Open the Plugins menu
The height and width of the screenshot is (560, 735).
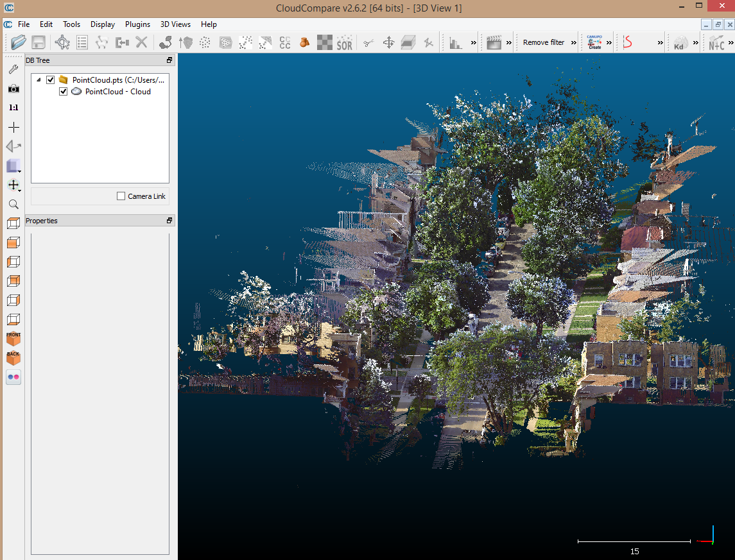(x=137, y=24)
